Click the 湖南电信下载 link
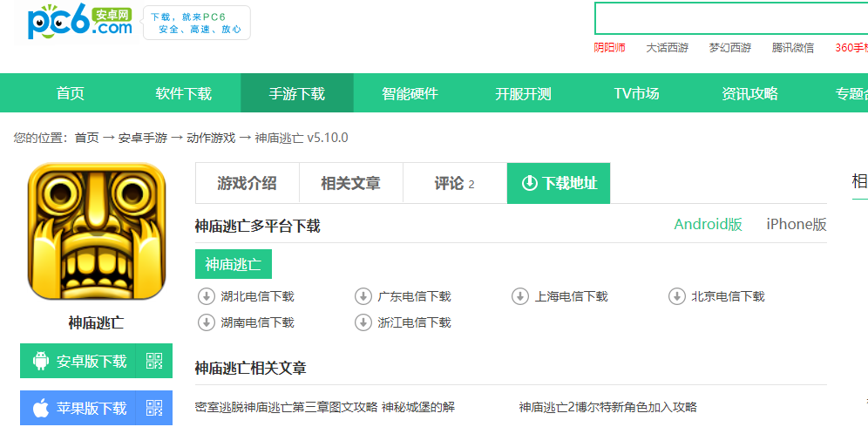This screenshot has width=868, height=427. [257, 322]
